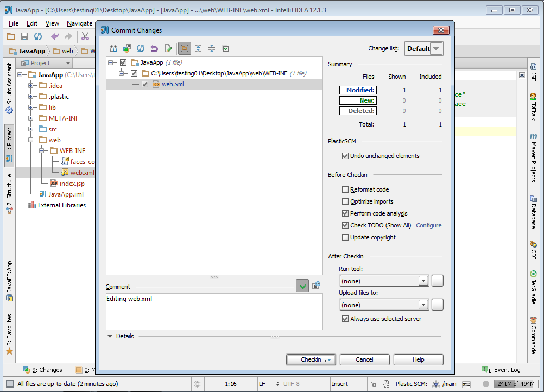Click the index.jsp file icon
The width and height of the screenshot is (544, 392).
pos(54,183)
